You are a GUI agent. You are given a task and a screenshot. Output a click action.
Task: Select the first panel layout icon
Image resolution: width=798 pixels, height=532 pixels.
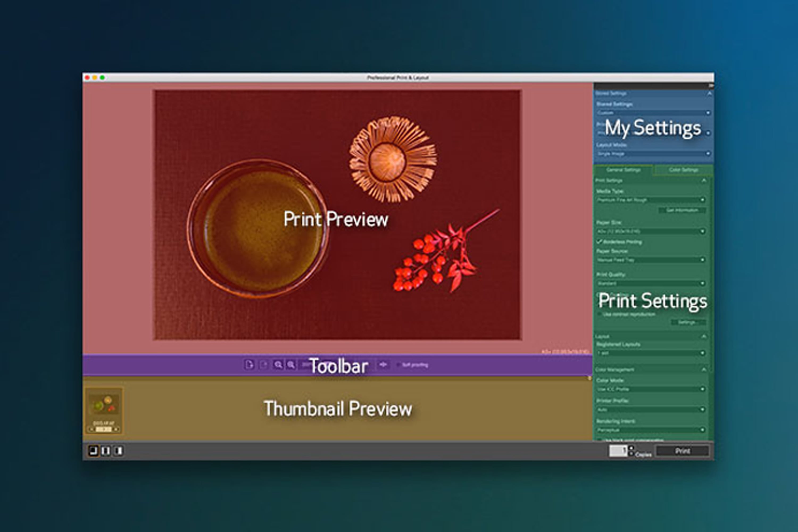coord(93,451)
